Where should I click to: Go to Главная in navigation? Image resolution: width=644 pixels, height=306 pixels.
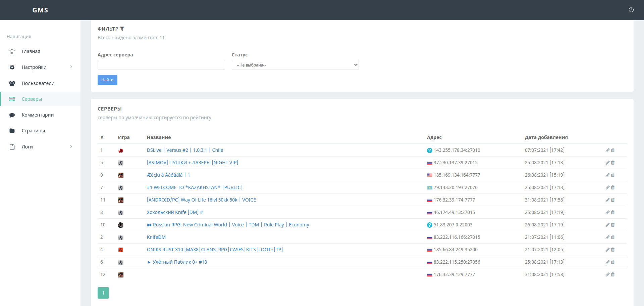(31, 51)
